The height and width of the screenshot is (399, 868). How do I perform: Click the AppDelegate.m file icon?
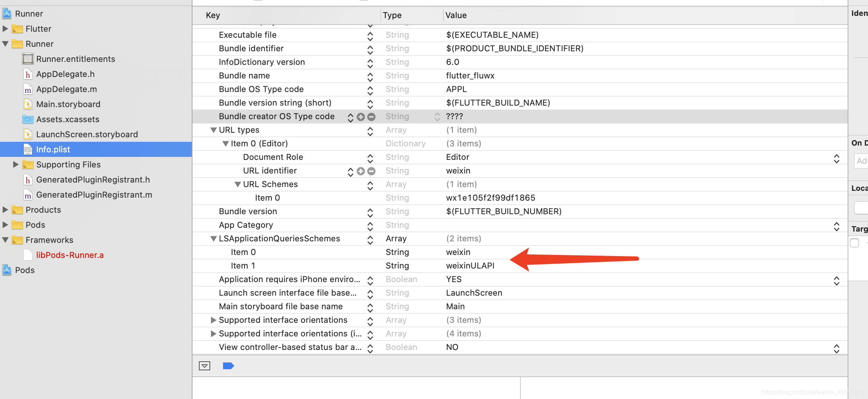pyautogui.click(x=28, y=89)
